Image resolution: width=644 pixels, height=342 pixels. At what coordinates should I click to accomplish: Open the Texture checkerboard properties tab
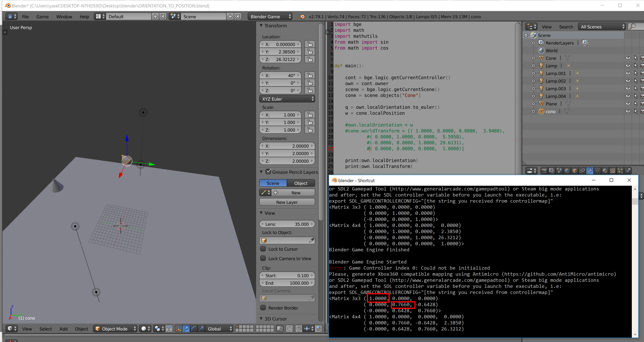(x=613, y=171)
